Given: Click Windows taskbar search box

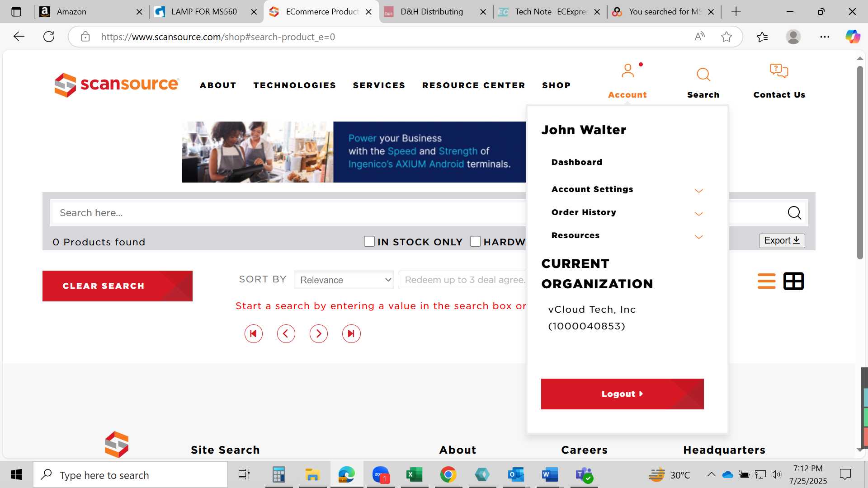Looking at the screenshot, I should point(130,475).
